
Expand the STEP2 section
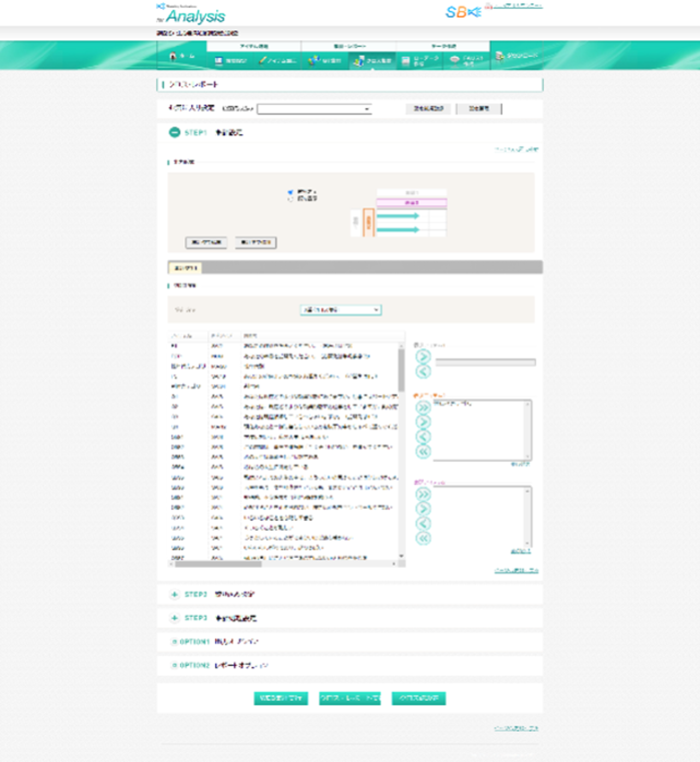point(174,594)
